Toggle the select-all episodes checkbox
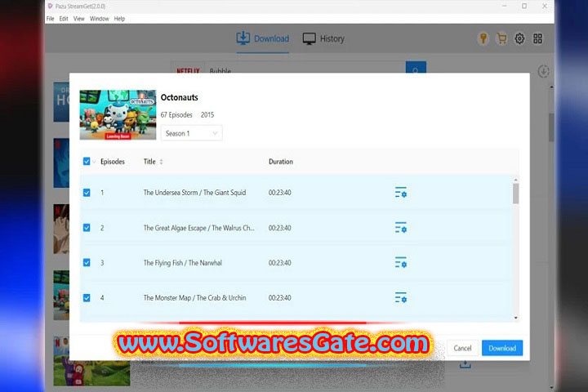The height and width of the screenshot is (392, 588). point(87,162)
